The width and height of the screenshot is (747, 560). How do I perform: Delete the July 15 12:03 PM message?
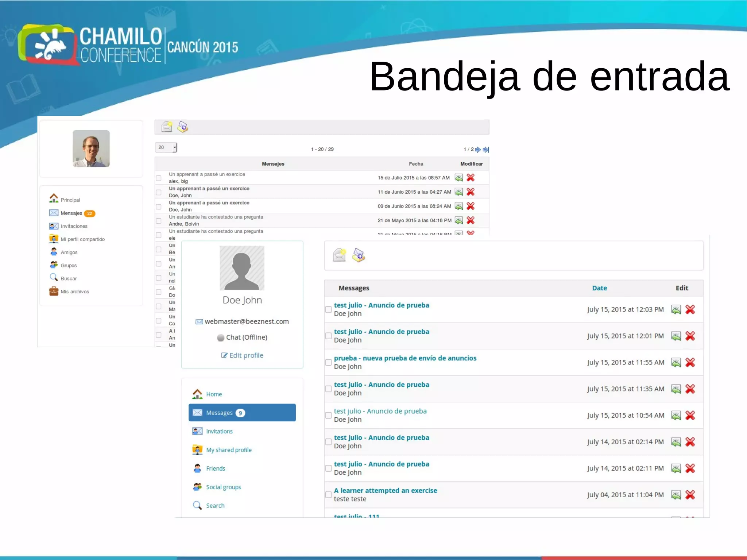pyautogui.click(x=690, y=309)
